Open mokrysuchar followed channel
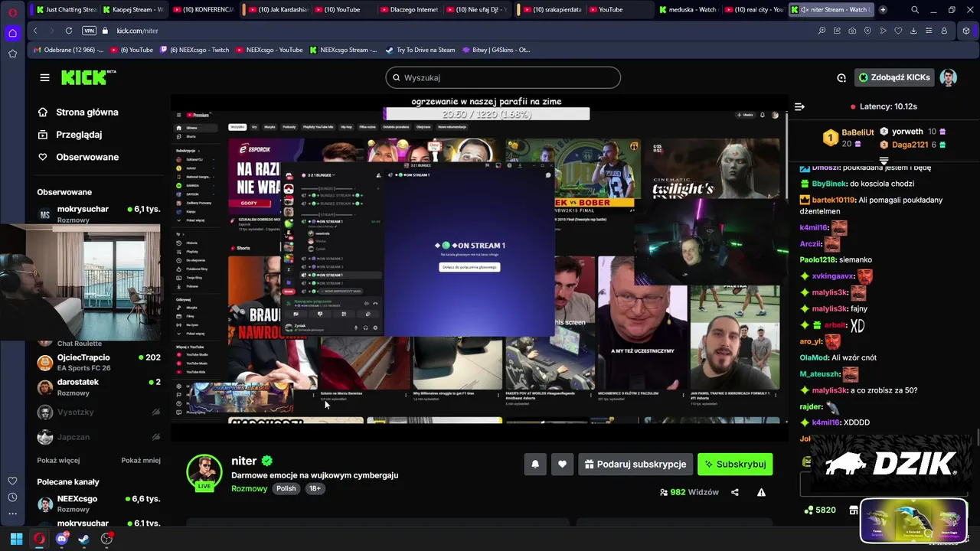 point(98,214)
